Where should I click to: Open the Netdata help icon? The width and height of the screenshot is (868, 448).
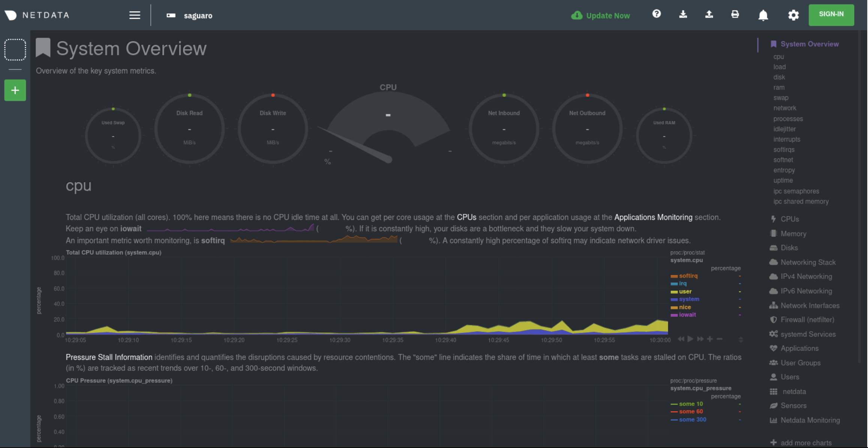[656, 14]
